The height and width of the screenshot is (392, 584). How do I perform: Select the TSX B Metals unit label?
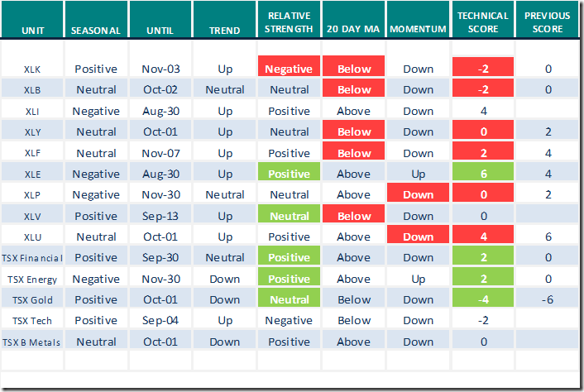pos(33,342)
